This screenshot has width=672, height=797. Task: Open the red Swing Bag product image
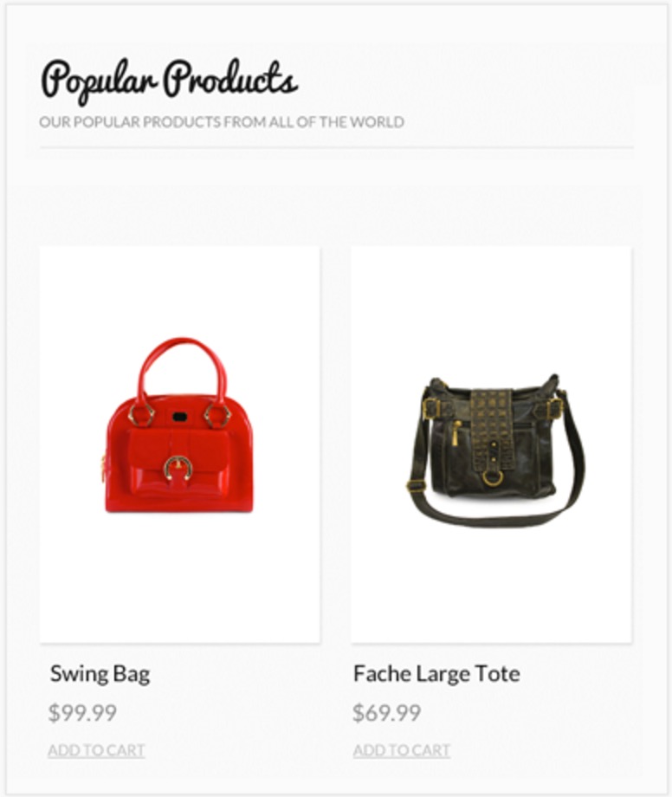click(x=180, y=444)
